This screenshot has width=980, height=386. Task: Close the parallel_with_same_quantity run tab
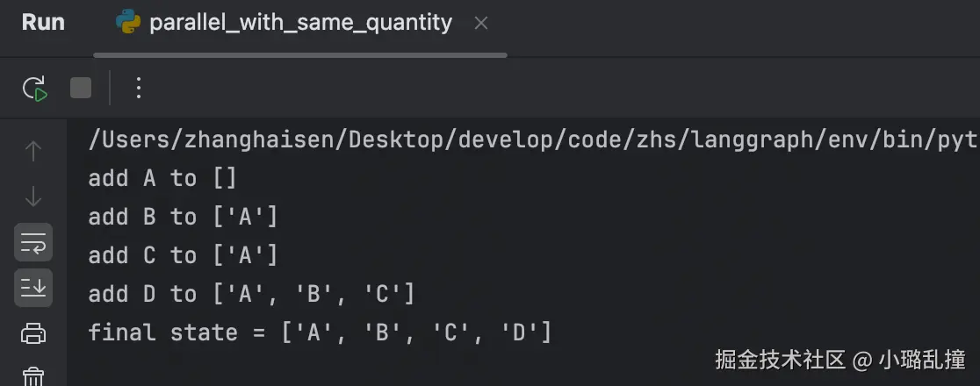480,24
